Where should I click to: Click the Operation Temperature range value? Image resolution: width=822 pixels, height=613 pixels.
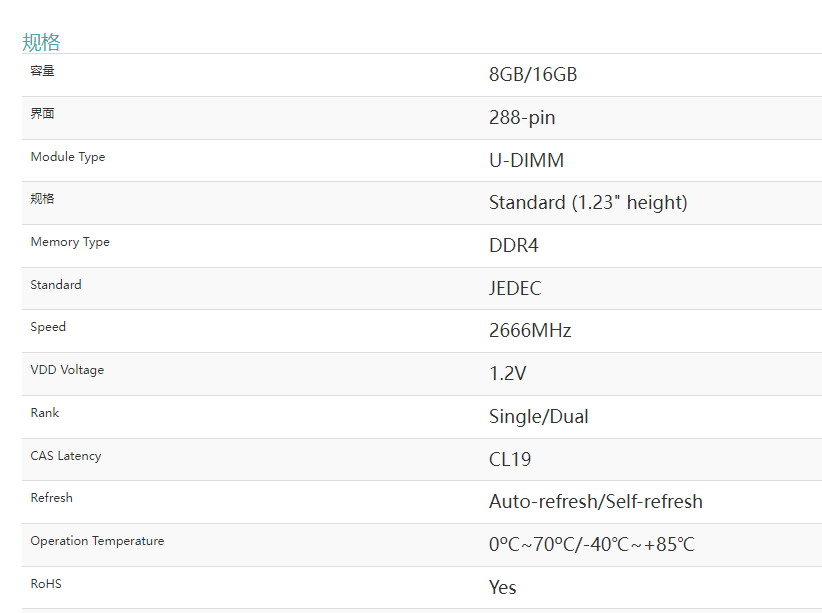pos(591,545)
